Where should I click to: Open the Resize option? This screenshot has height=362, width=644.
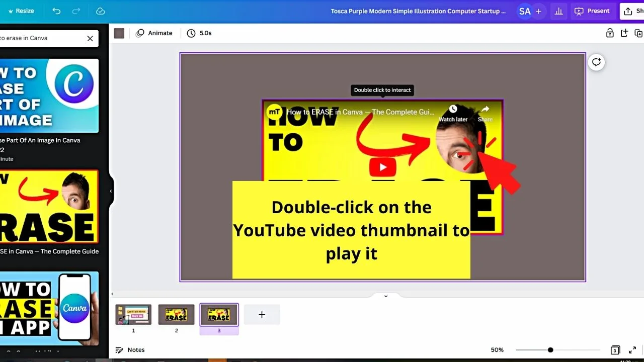pyautogui.click(x=21, y=11)
